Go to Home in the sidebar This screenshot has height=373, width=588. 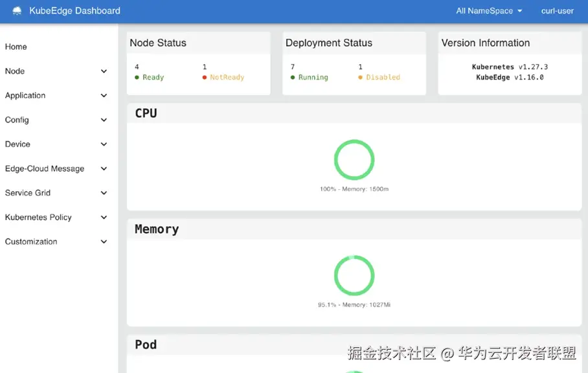16,47
